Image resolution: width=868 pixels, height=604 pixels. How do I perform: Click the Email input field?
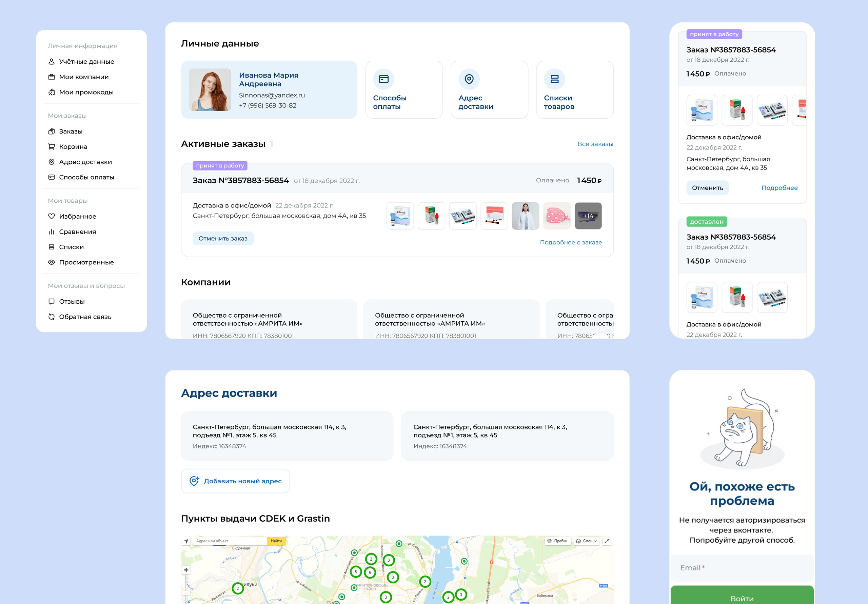(x=742, y=568)
